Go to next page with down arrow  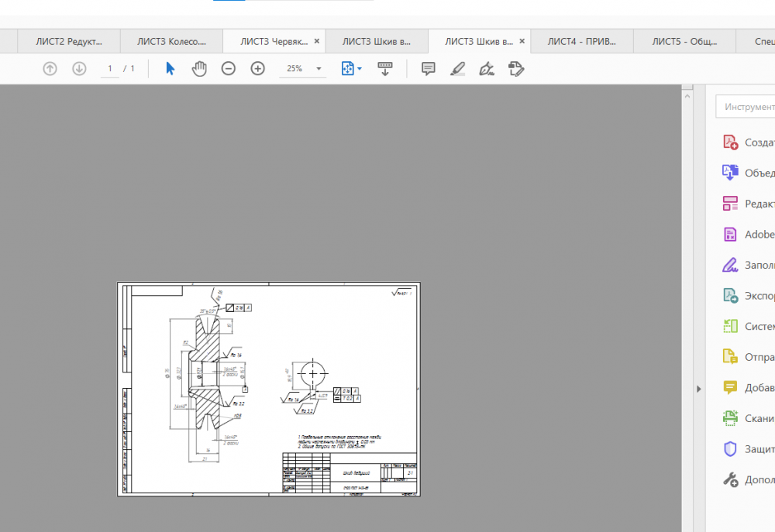(79, 69)
